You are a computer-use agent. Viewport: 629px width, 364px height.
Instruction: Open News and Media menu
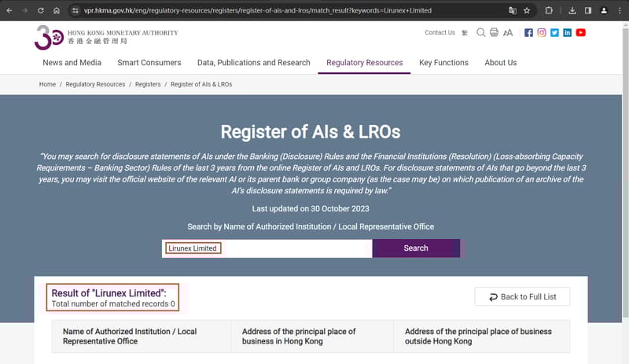coord(72,63)
